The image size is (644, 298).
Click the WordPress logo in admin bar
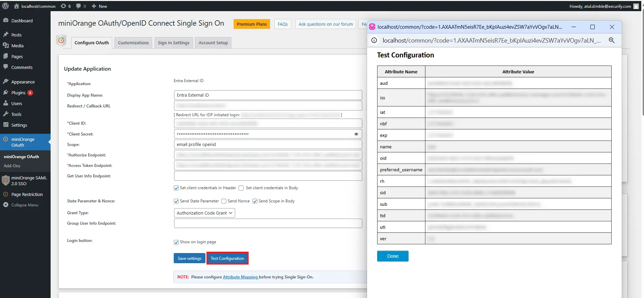pyautogui.click(x=6, y=6)
